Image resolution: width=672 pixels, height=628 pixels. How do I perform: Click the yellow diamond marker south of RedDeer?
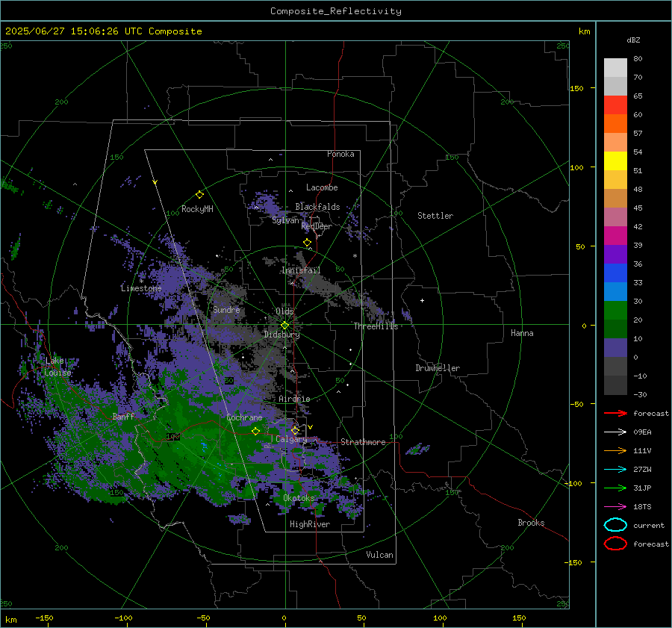click(308, 243)
